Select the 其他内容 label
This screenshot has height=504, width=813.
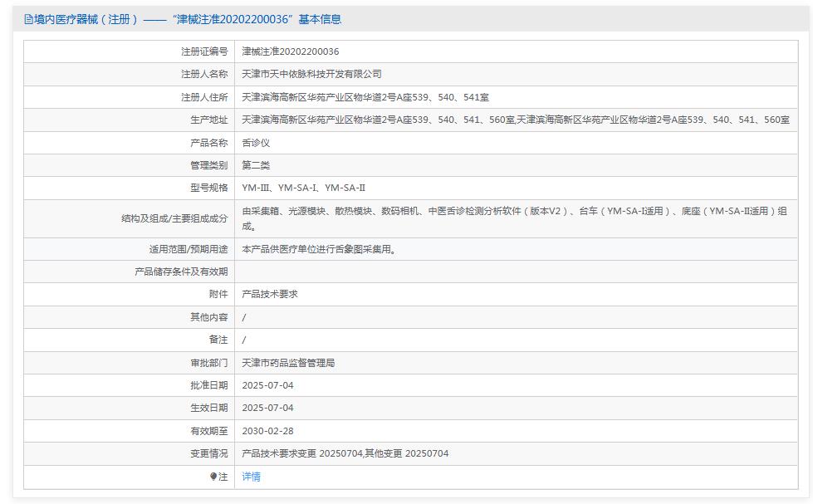tap(209, 317)
